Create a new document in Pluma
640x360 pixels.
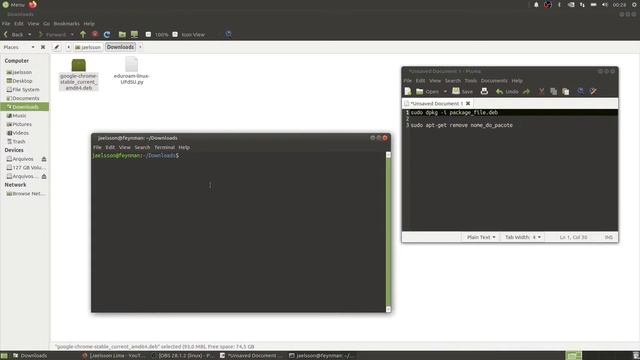[408, 91]
